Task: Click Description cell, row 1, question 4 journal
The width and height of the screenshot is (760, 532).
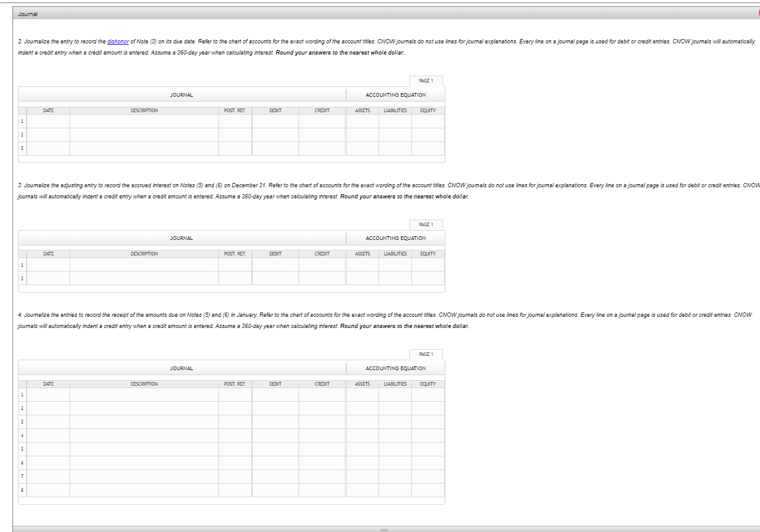Action: (144, 394)
